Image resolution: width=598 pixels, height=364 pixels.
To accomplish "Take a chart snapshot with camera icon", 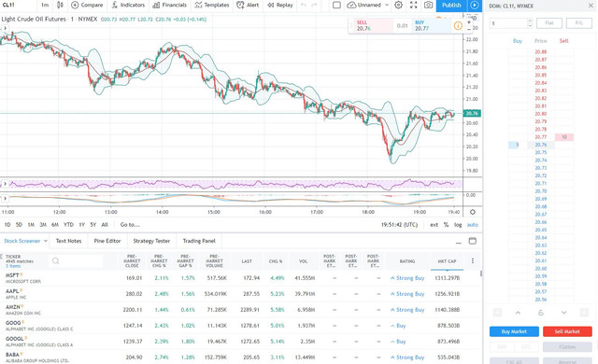I will pyautogui.click(x=428, y=5).
